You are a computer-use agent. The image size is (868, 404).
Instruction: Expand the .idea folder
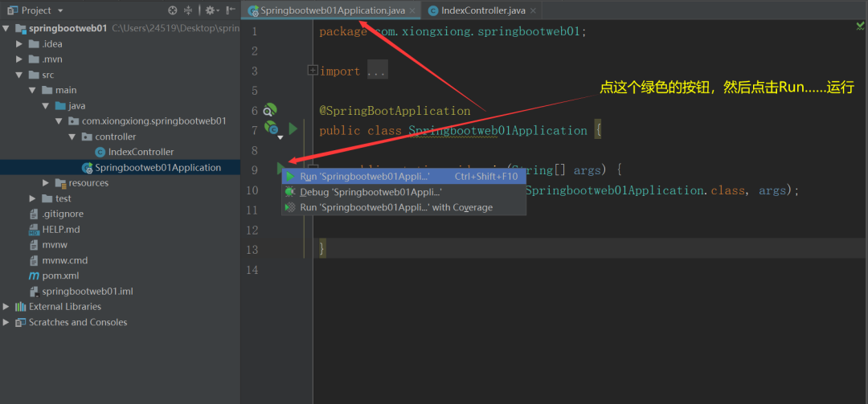click(x=19, y=43)
